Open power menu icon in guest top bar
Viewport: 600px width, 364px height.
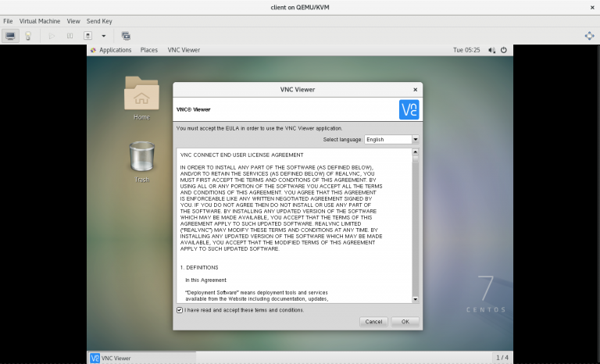tap(504, 50)
